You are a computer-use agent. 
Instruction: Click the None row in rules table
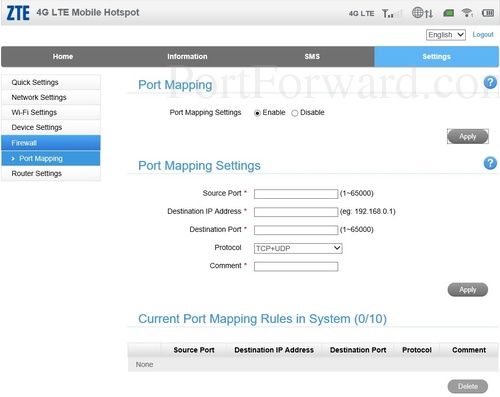click(313, 365)
